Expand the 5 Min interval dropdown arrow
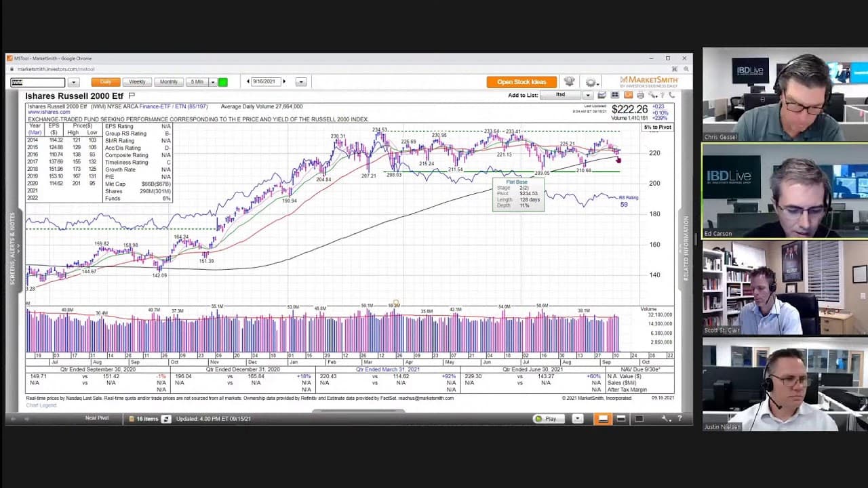 click(212, 82)
